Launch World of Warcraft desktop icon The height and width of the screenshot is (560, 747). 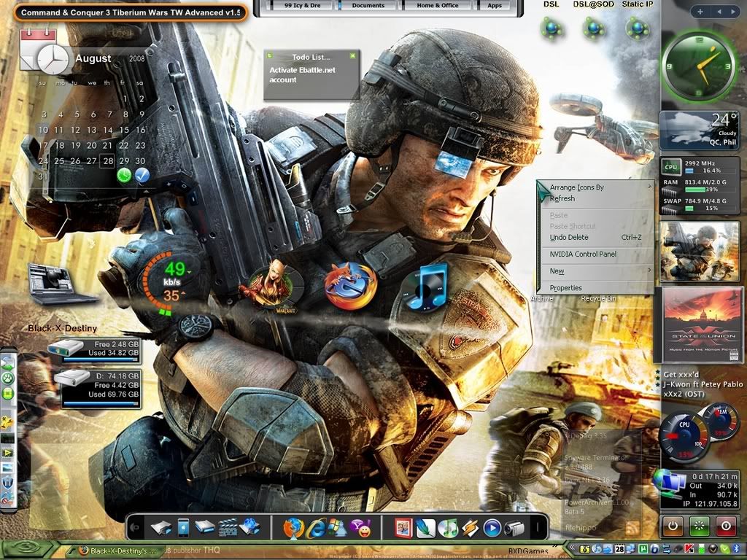pyautogui.click(x=275, y=287)
